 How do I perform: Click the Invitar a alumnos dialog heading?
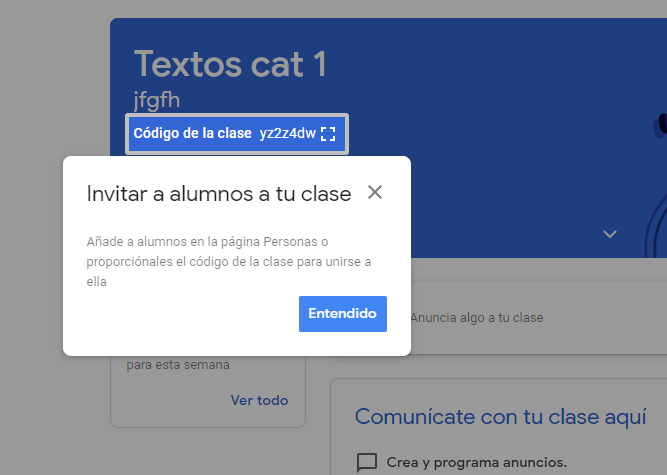point(218,193)
